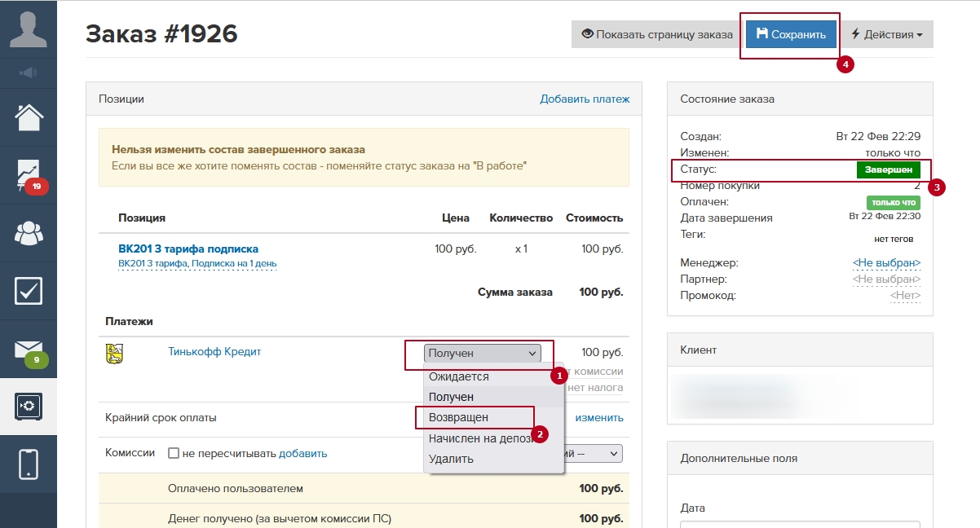Open the users group icon
The image size is (980, 528).
28,233
